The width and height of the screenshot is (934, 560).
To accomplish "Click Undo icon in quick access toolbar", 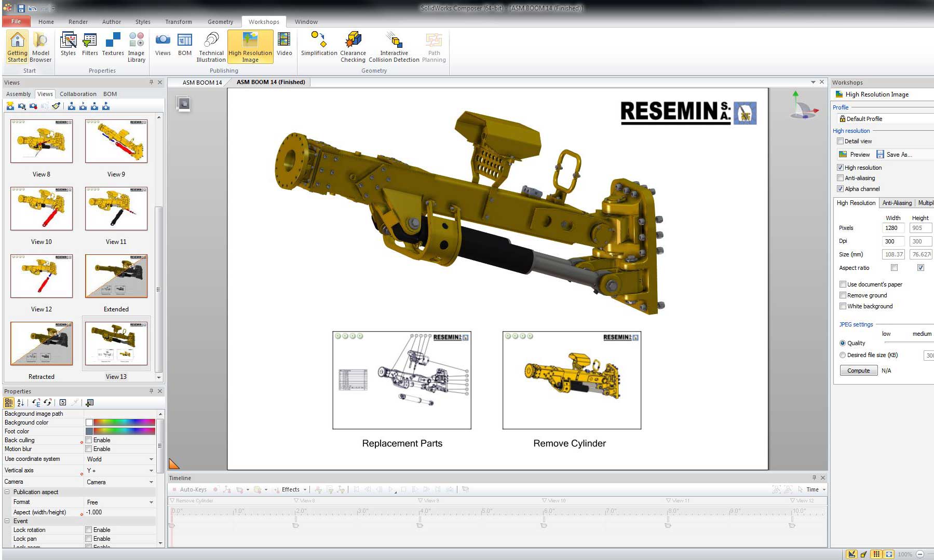I will pyautogui.click(x=33, y=8).
